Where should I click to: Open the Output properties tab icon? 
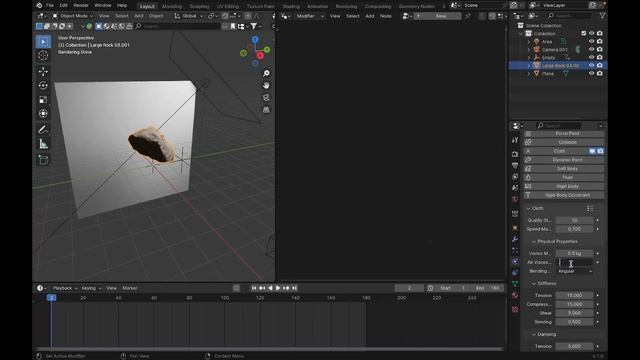515,165
